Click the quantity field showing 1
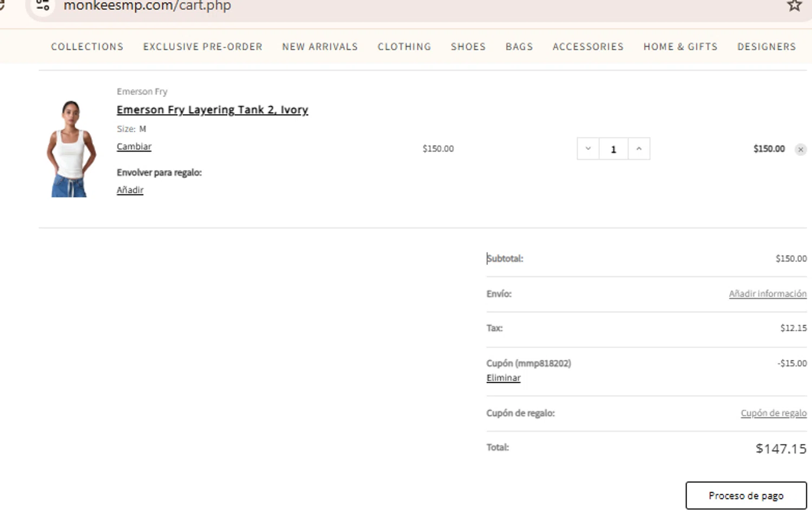The width and height of the screenshot is (812, 523). pyautogui.click(x=613, y=149)
